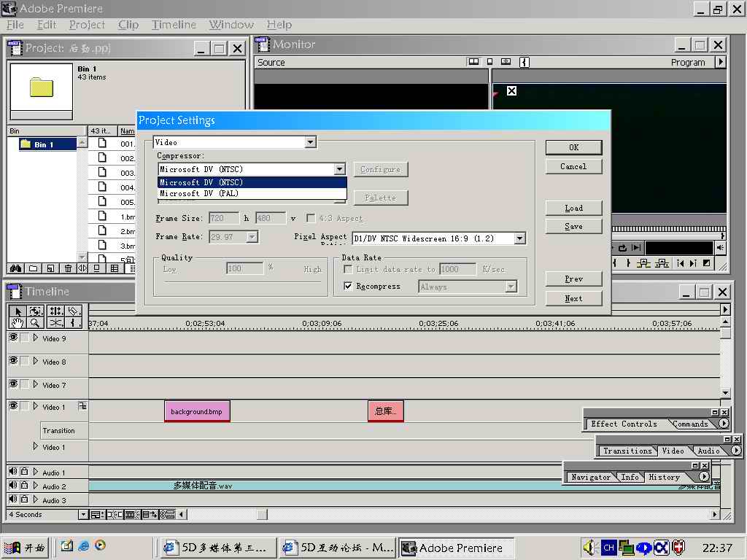Mute the Audio 2 track speaker
The width and height of the screenshot is (747, 560).
point(13,485)
